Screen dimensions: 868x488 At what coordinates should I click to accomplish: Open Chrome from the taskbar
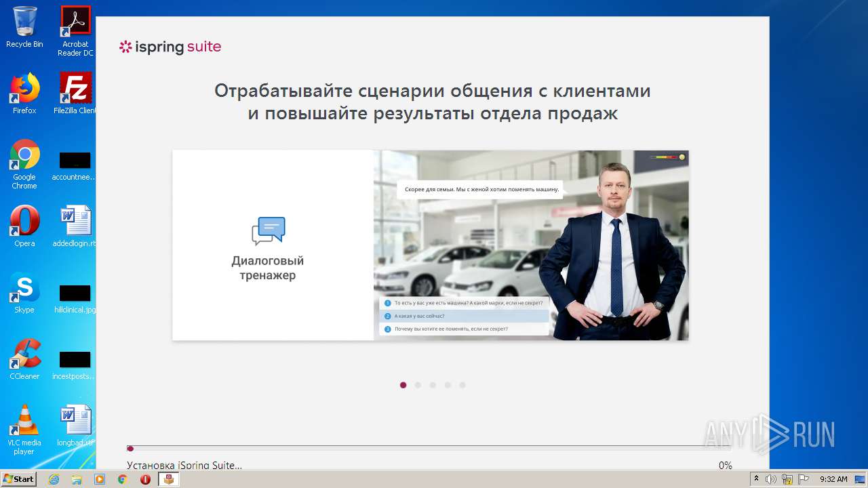click(123, 479)
